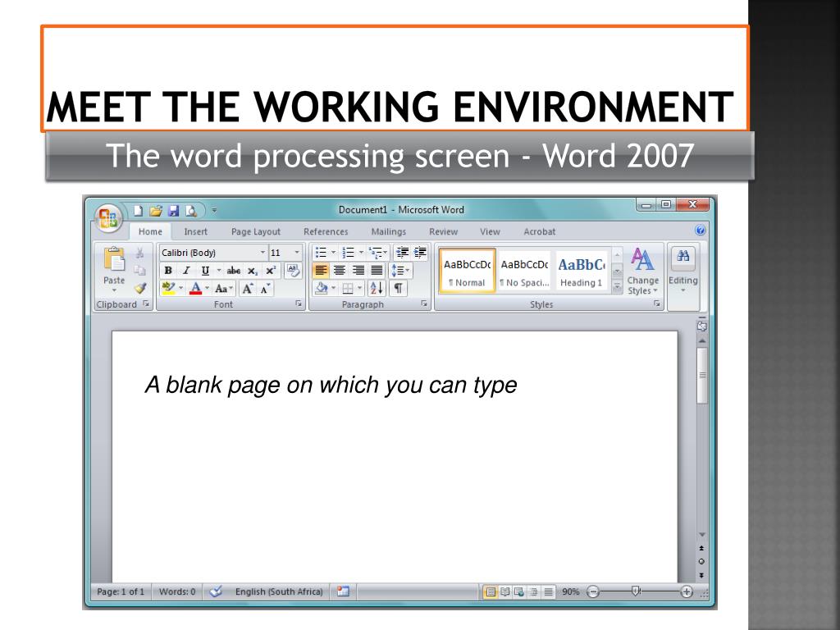Center the paragraph text
Viewport: 840px width, 630px height.
point(339,271)
